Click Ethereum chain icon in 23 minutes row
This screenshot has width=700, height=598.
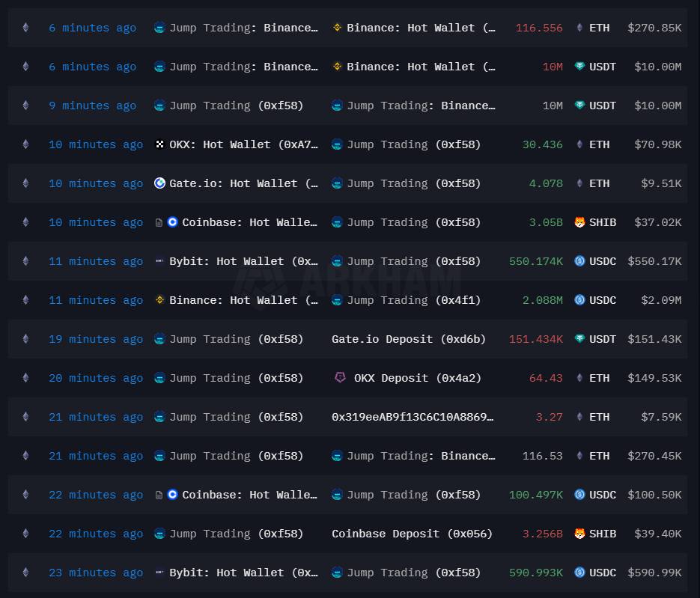pyautogui.click(x=25, y=572)
